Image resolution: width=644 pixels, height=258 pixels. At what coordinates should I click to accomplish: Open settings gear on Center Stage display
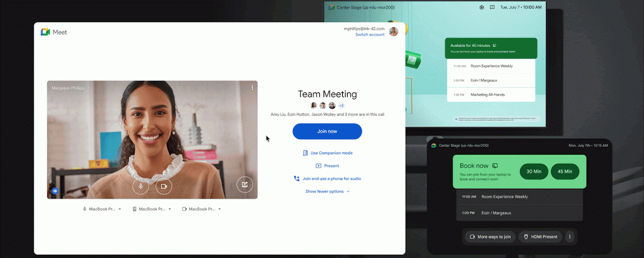coord(481,8)
